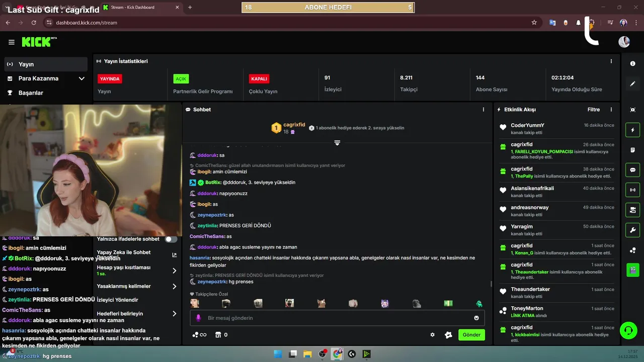Reload the page with browser refresh

pos(34,23)
